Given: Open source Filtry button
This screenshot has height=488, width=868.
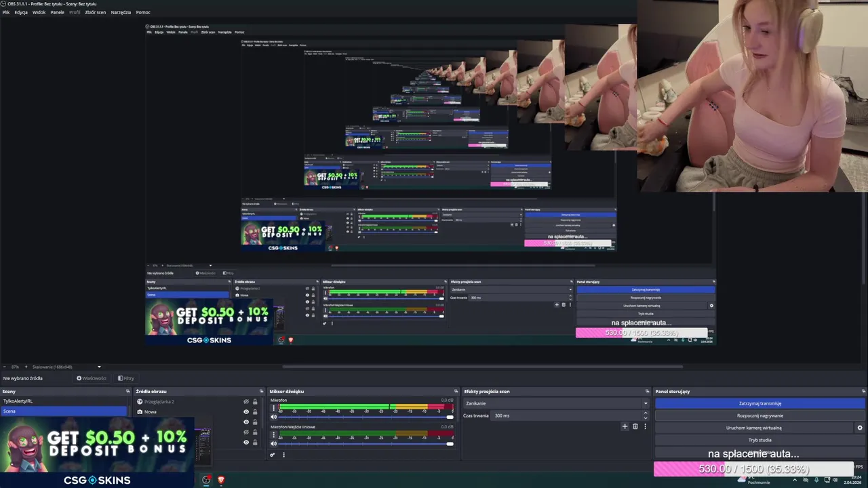Looking at the screenshot, I should [126, 378].
